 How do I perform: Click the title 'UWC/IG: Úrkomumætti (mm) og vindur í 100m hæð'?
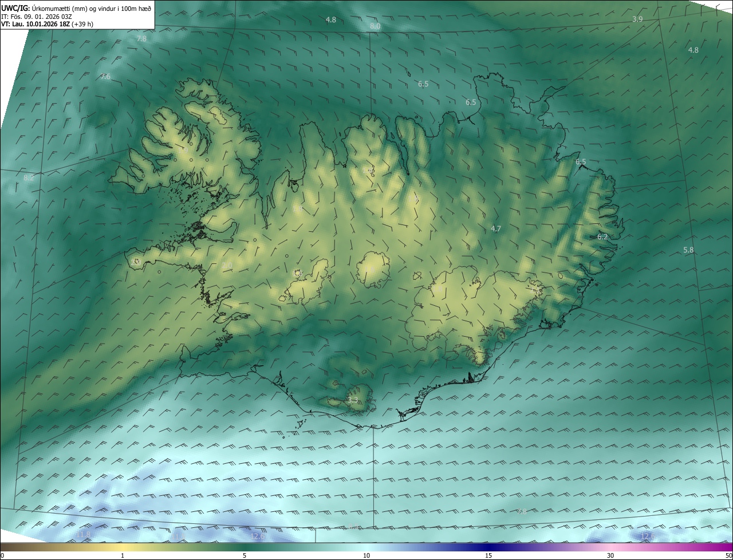(76, 8)
